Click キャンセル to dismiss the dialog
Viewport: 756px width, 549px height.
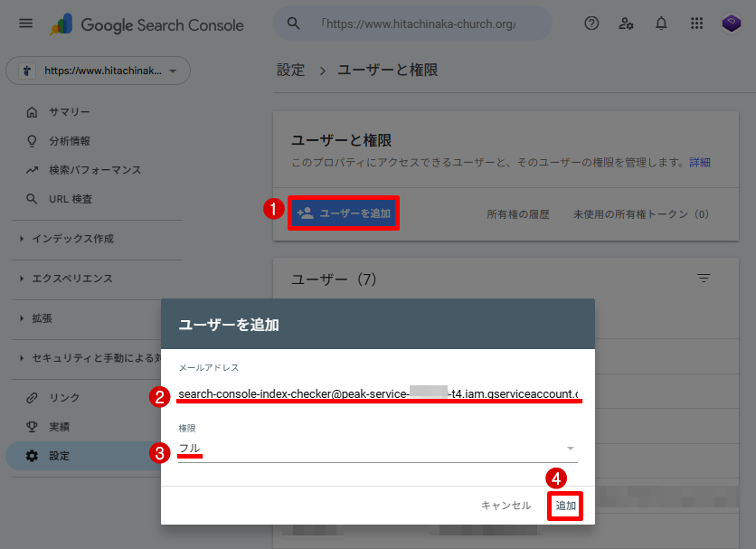click(x=506, y=506)
